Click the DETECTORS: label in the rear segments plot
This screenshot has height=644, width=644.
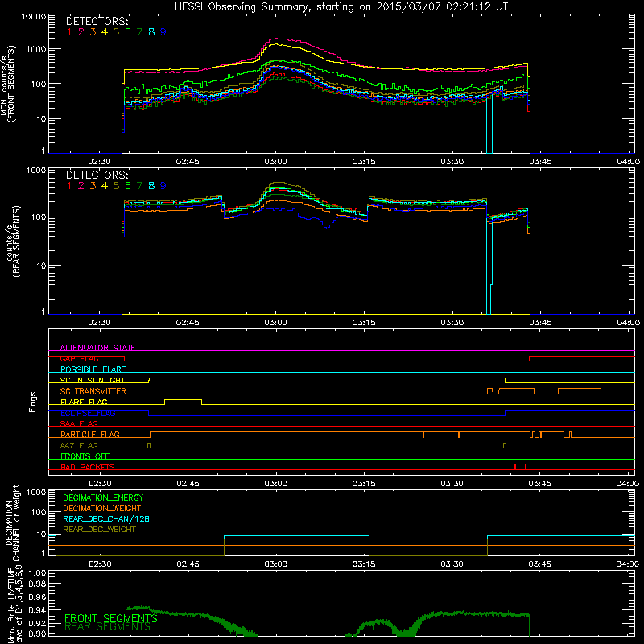coord(97,175)
